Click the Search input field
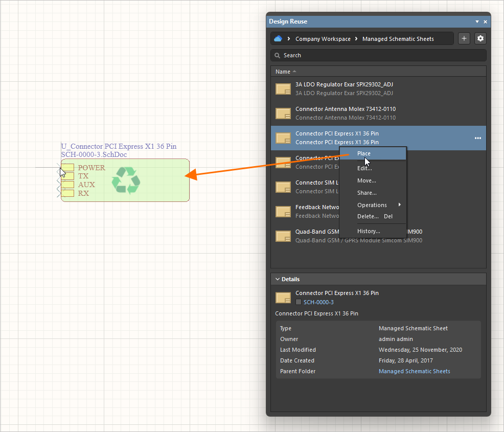This screenshot has height=432, width=504. pos(378,55)
